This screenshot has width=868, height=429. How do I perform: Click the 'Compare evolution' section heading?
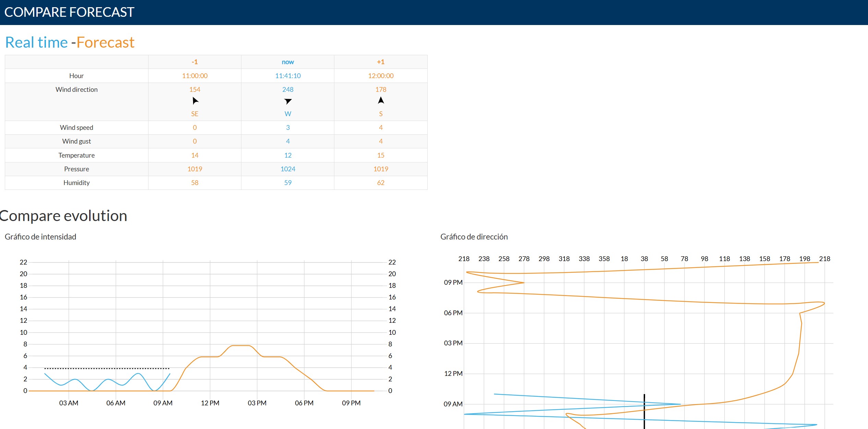coord(64,216)
